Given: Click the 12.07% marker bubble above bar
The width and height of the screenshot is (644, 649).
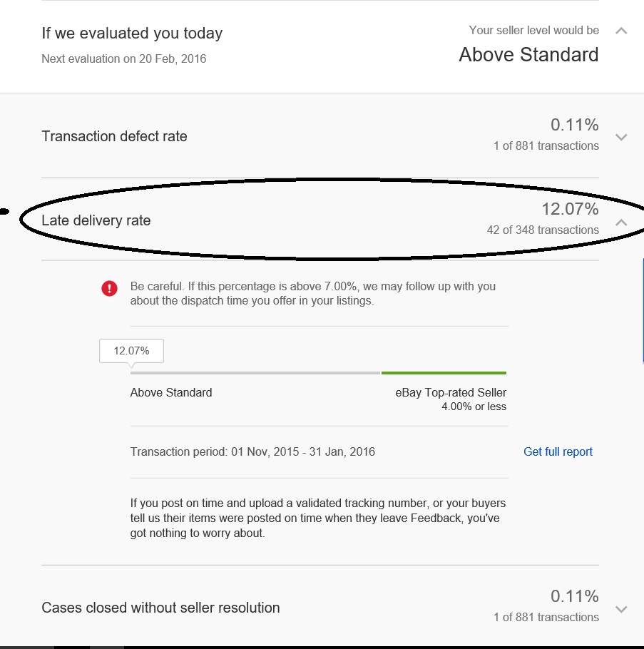Looking at the screenshot, I should [x=132, y=351].
